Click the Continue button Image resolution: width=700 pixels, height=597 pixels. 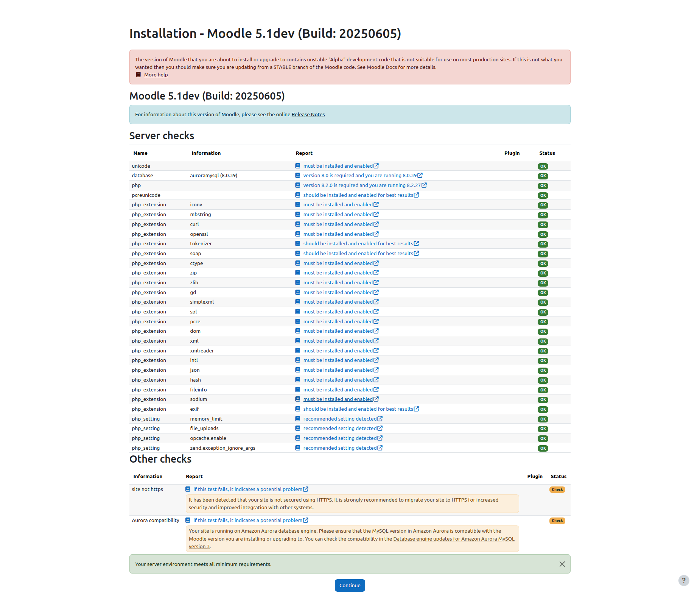(x=350, y=585)
